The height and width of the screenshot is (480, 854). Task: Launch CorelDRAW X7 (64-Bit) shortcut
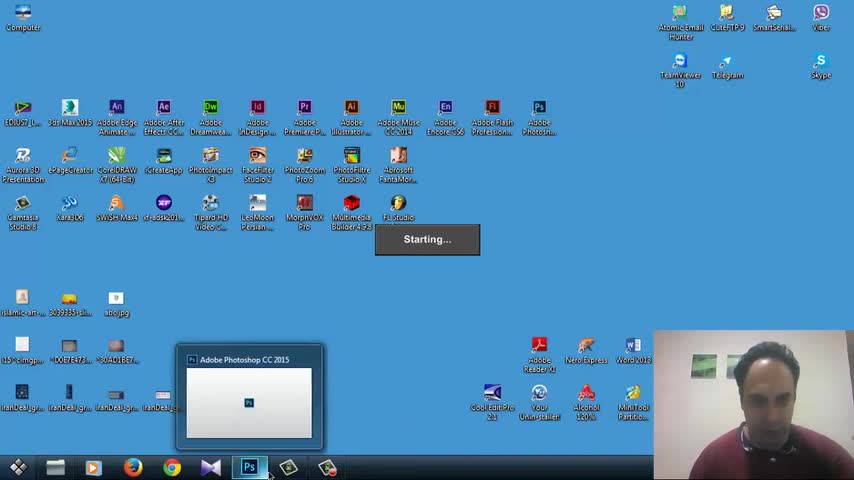(117, 165)
